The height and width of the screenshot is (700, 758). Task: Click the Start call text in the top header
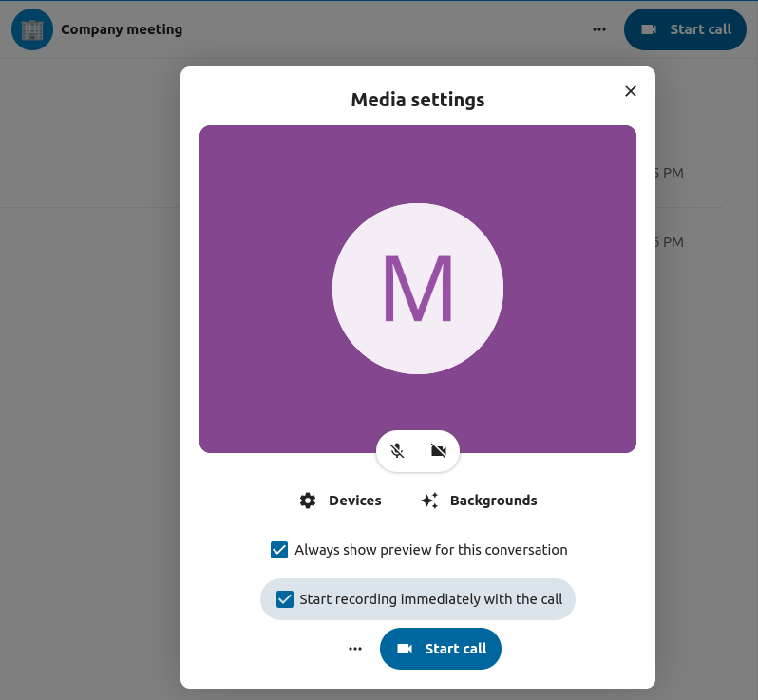pyautogui.click(x=700, y=29)
